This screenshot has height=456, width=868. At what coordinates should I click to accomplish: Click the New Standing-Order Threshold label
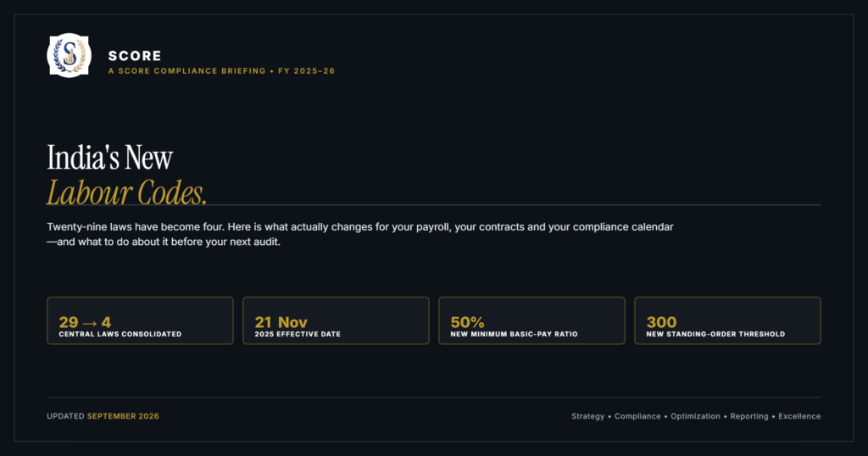pos(715,334)
